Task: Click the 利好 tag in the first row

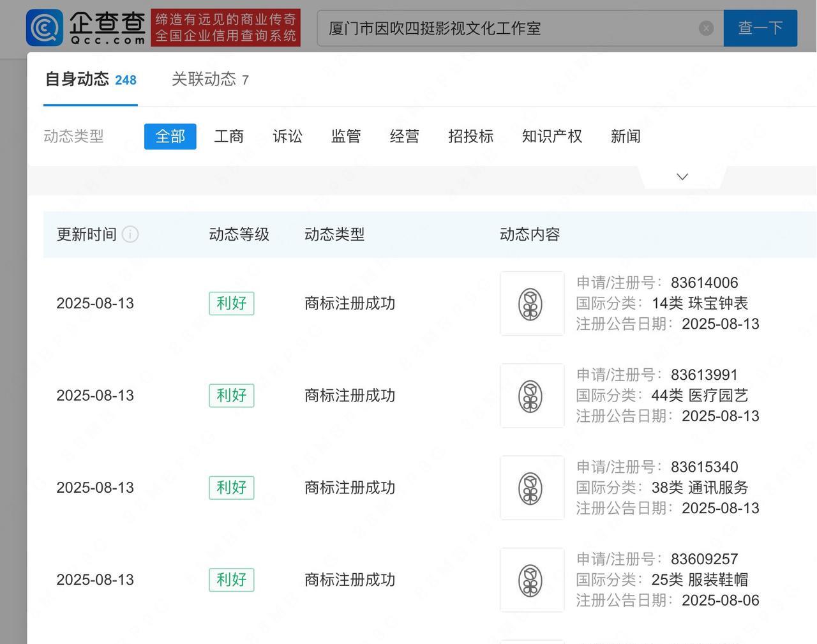Action: tap(231, 303)
